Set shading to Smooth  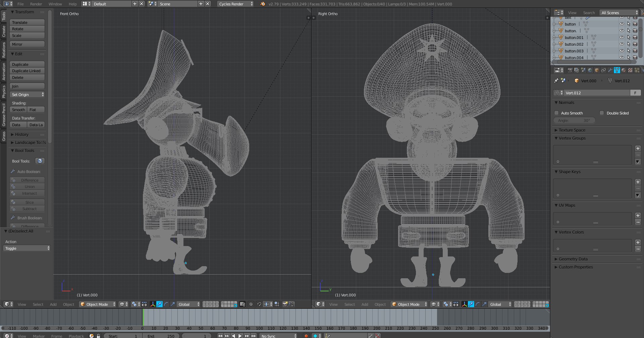click(18, 110)
